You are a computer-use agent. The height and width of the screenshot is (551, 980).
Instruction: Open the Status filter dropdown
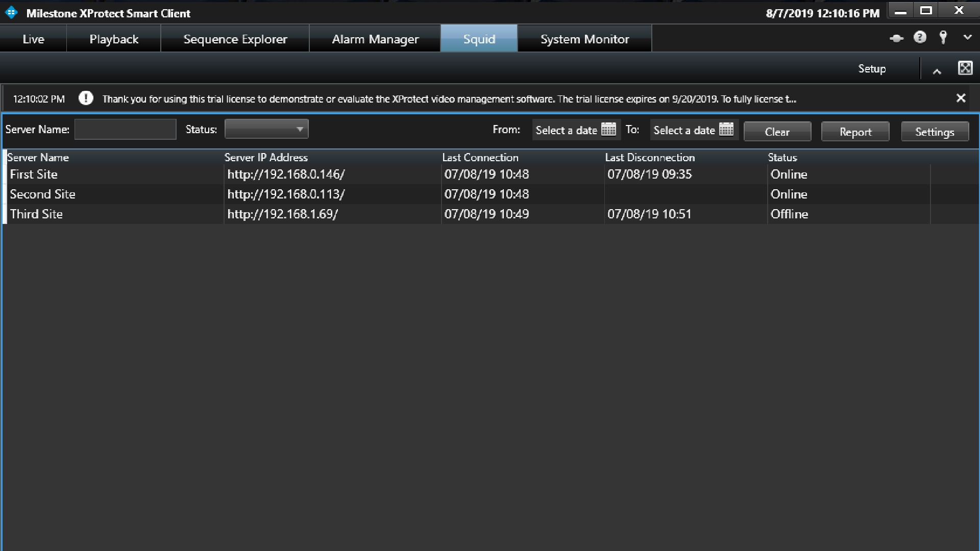pyautogui.click(x=266, y=129)
